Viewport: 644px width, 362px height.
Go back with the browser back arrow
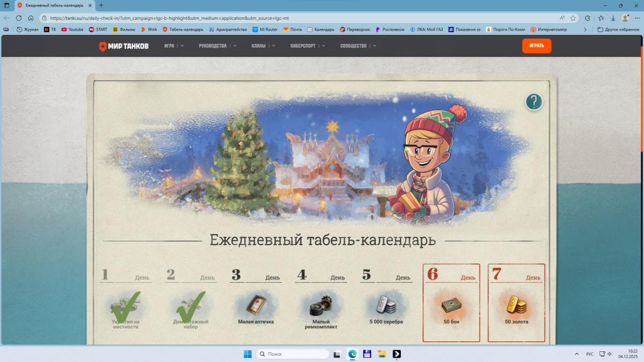pos(6,18)
